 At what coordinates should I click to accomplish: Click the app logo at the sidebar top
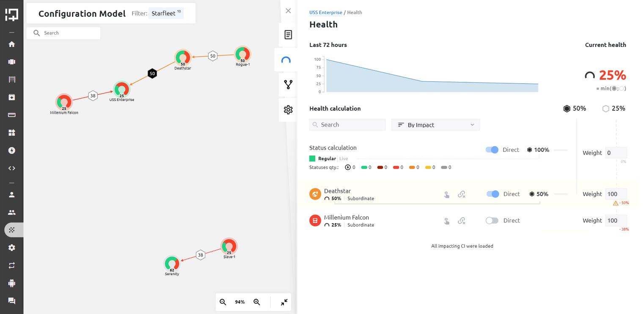[x=12, y=15]
